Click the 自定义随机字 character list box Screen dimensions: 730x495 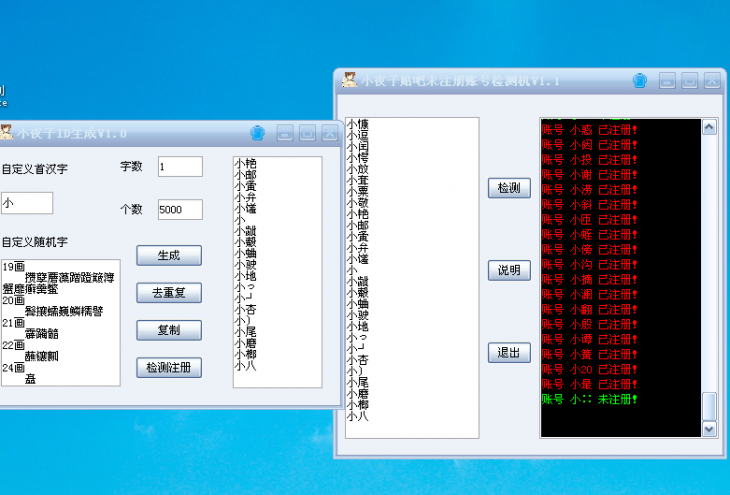(x=60, y=322)
